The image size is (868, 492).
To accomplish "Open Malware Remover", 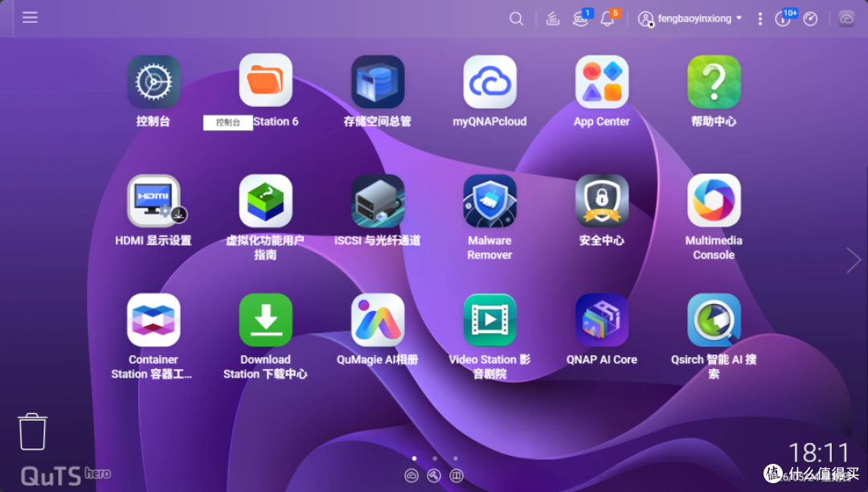I will (x=490, y=201).
